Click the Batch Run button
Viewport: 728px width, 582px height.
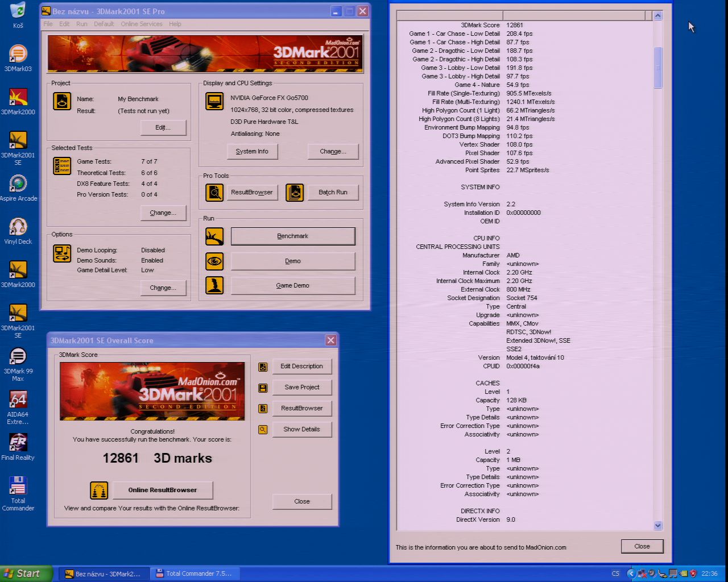point(333,192)
